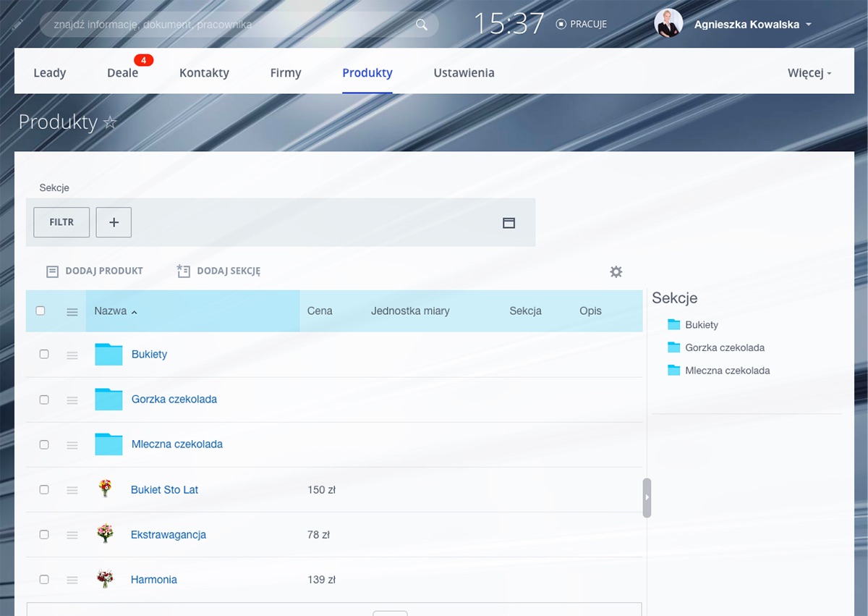Click the favorite star next to Produkty
Viewport: 868px width, 616px height.
[x=110, y=122]
